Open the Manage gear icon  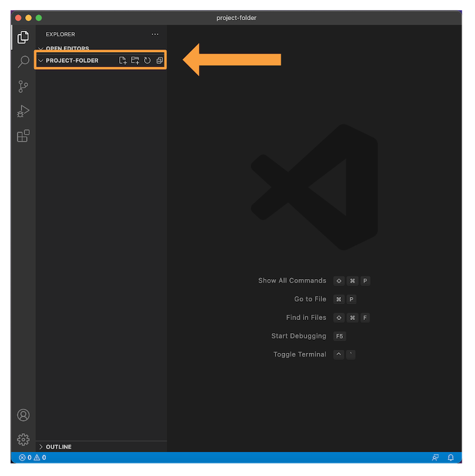(x=23, y=439)
